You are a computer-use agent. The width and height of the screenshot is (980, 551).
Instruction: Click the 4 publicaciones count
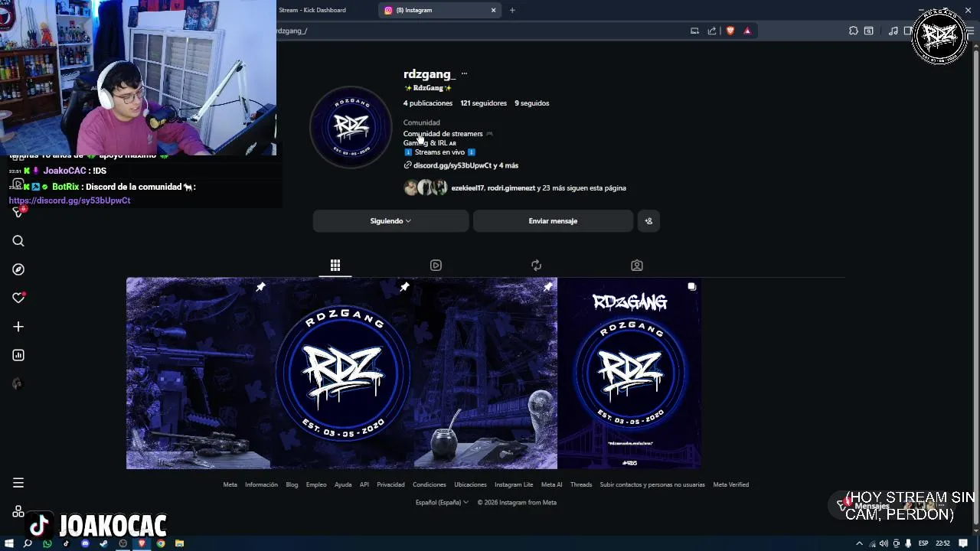428,103
